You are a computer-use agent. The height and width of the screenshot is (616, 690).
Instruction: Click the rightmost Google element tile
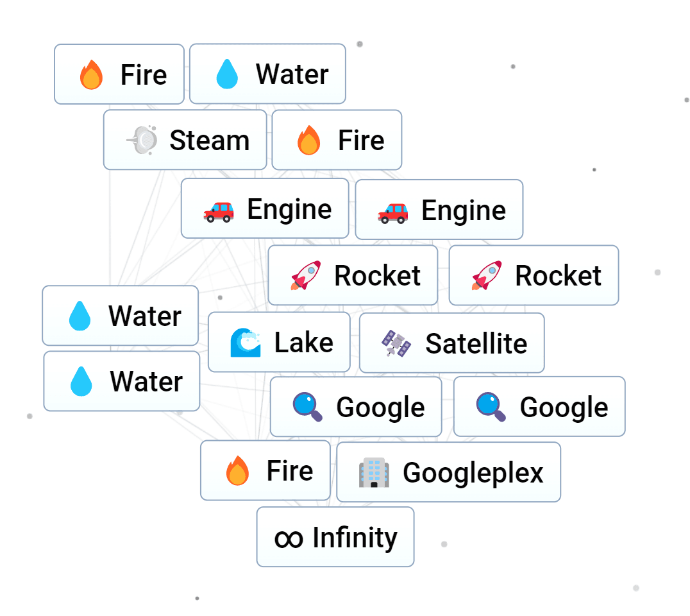539,407
